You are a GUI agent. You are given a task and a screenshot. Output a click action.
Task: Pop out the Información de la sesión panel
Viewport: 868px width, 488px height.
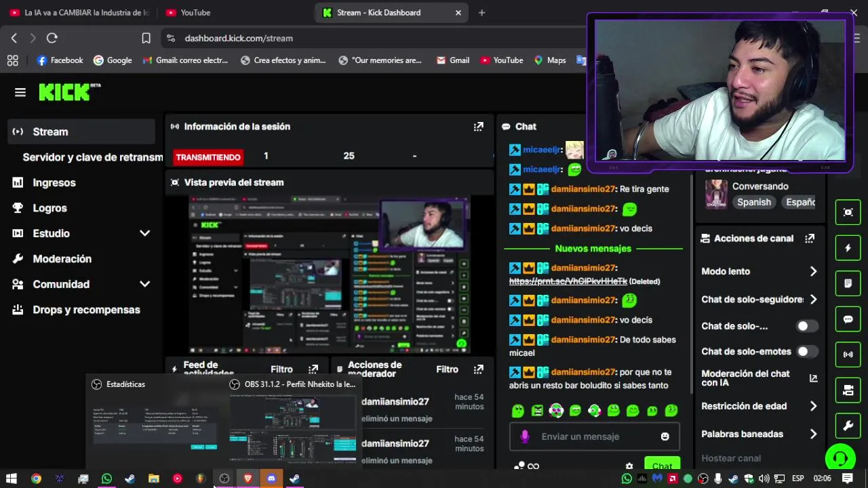point(479,127)
